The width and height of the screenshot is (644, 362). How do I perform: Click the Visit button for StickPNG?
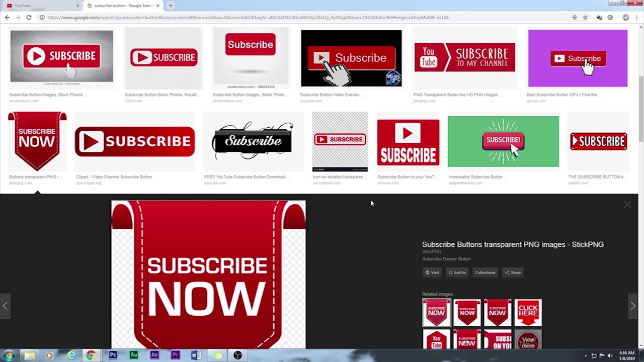[432, 272]
